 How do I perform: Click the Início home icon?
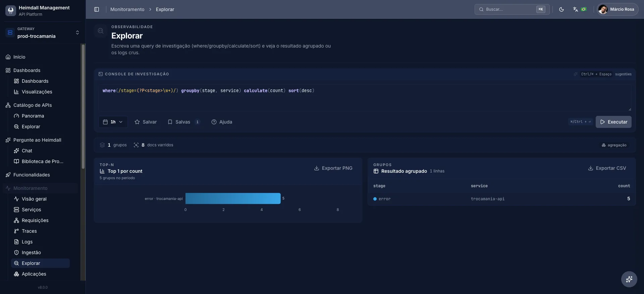[8, 57]
